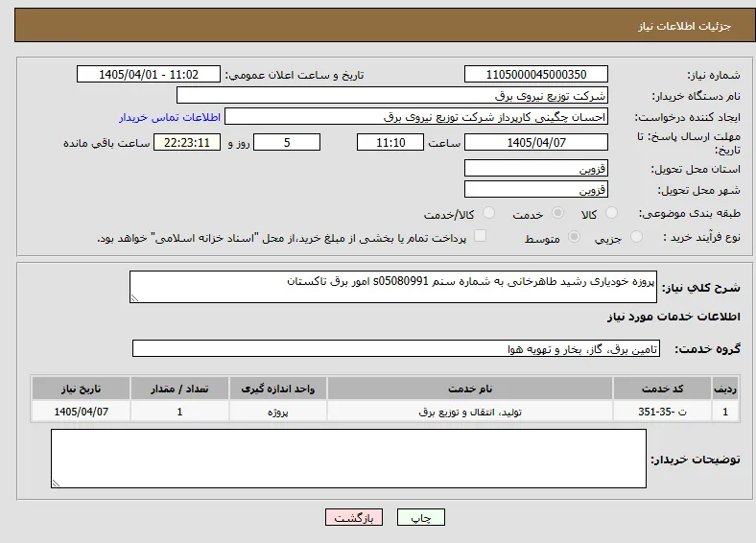Image resolution: width=756 pixels, height=543 pixels.
Task: Click the delivery city field قزوین
Action: (x=536, y=189)
